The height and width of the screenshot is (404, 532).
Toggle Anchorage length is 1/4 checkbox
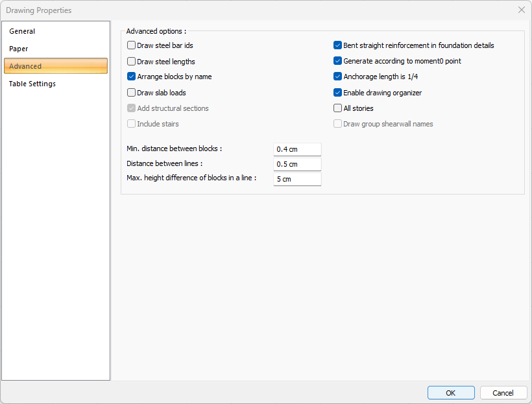(x=337, y=77)
